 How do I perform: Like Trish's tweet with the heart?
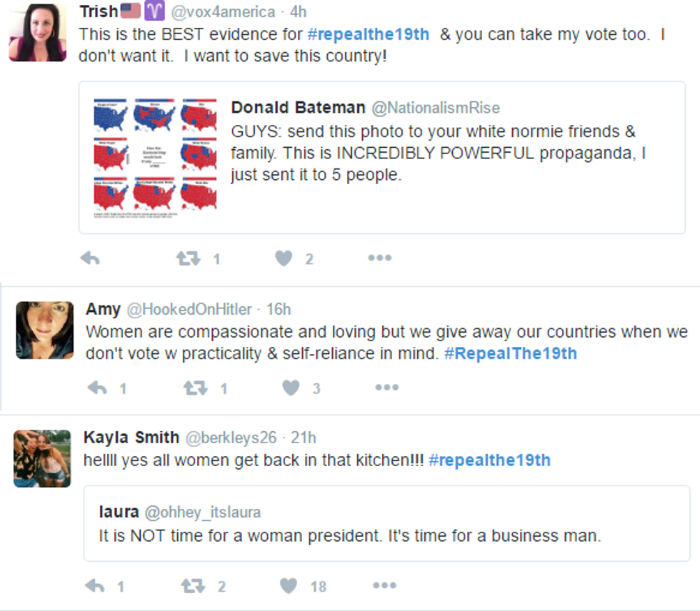tap(284, 258)
